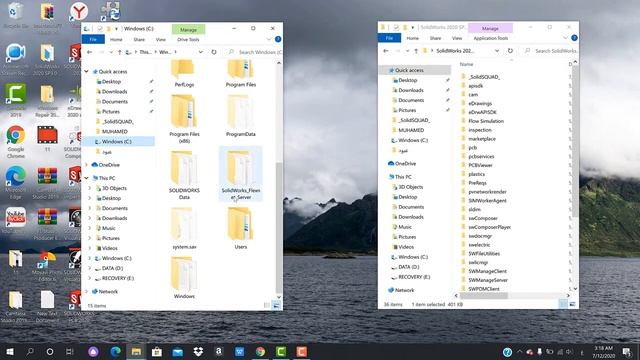Screen dimensions: 640x360
Task: Open Drive Tools tab in Windows (C:) window
Action: [188, 40]
